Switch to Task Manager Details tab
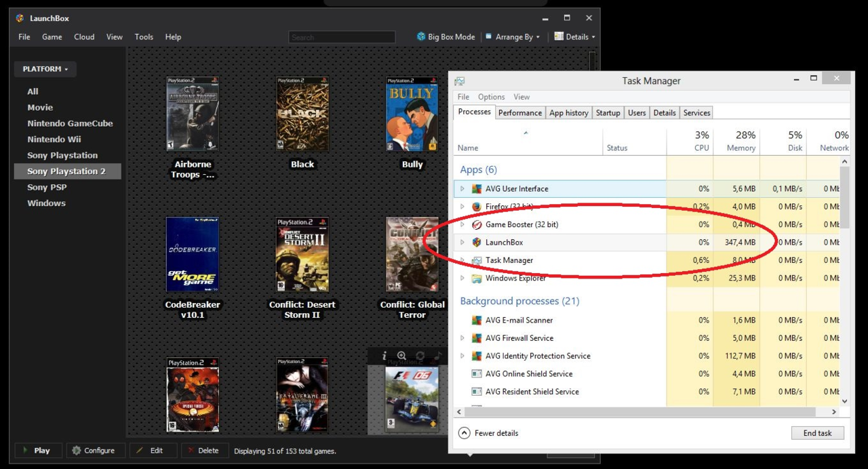Viewport: 868px width, 469px height. tap(665, 113)
